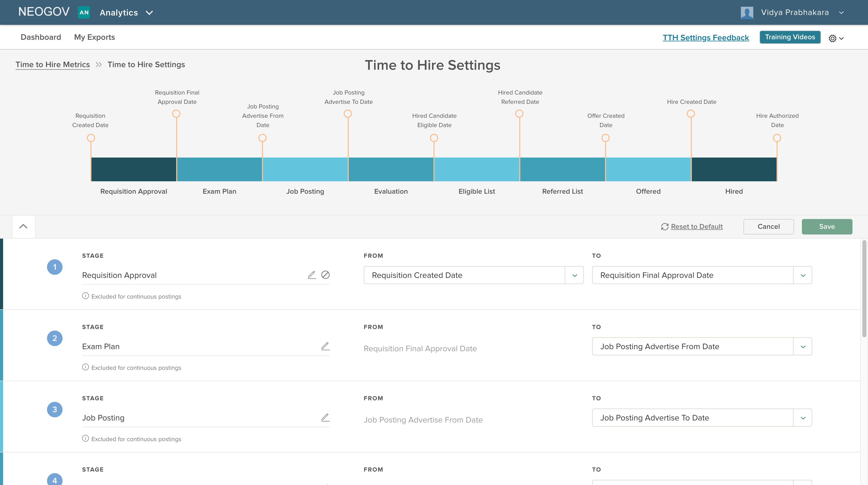The width and height of the screenshot is (868, 485).
Task: Click the Save button
Action: click(827, 227)
